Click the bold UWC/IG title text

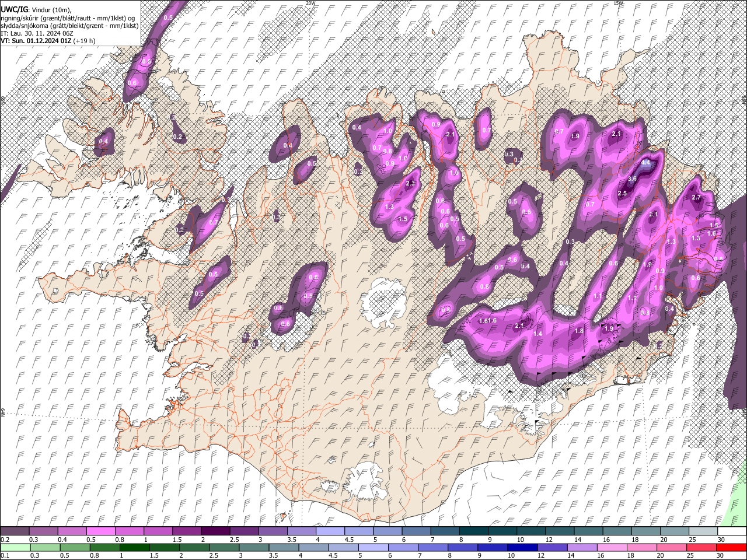tap(13, 10)
